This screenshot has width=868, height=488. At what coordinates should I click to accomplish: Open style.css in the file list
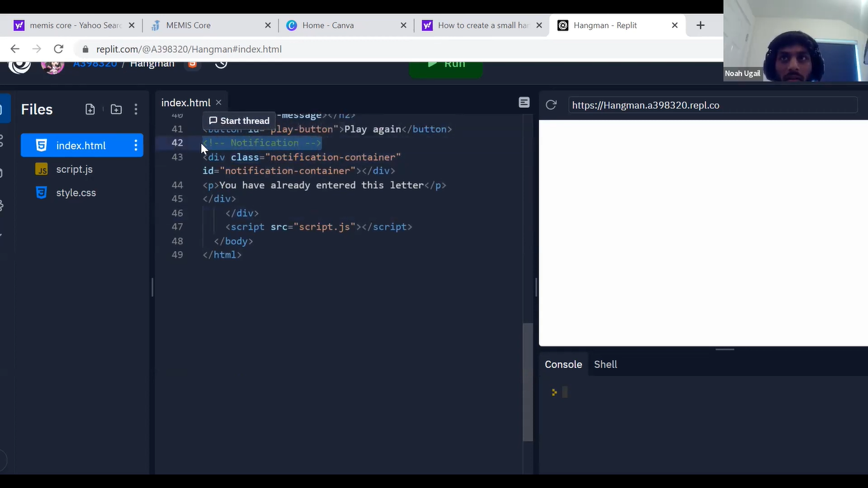(x=76, y=193)
